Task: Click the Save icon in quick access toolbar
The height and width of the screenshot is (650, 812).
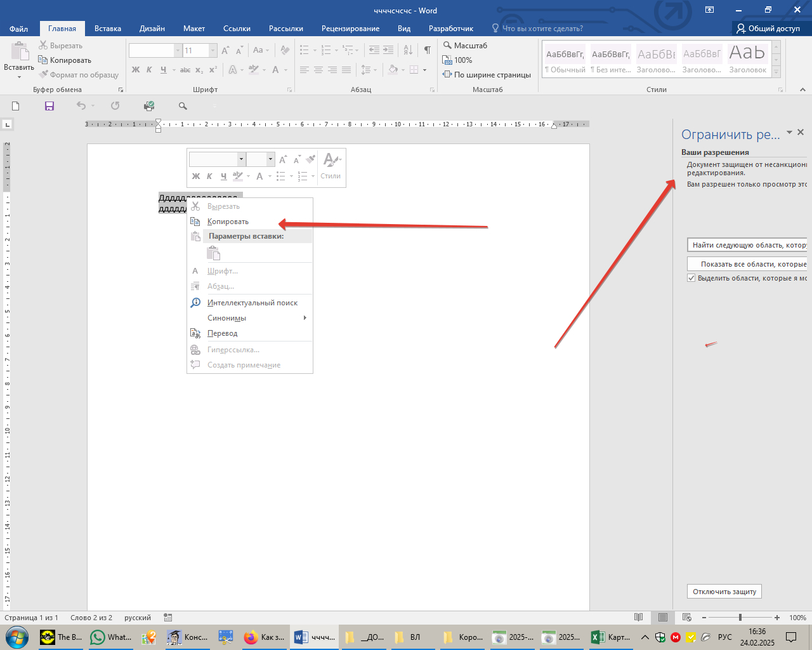Action: (x=49, y=106)
